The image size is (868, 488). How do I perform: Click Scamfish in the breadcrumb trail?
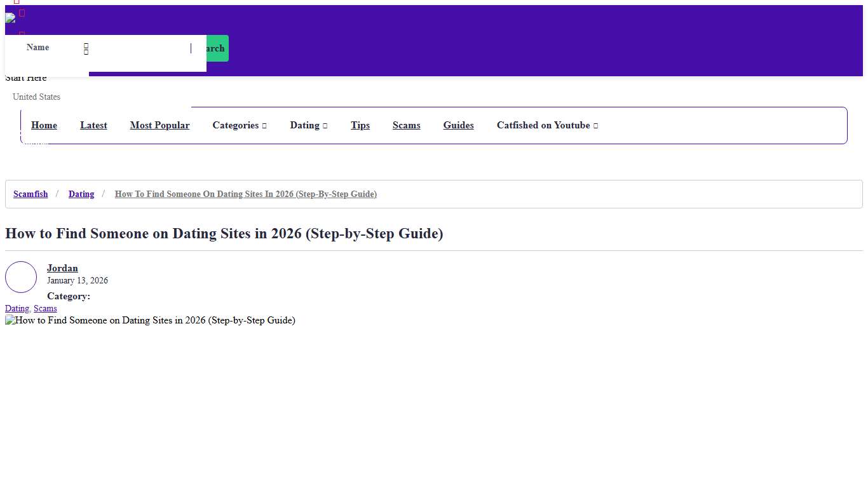[x=30, y=194]
